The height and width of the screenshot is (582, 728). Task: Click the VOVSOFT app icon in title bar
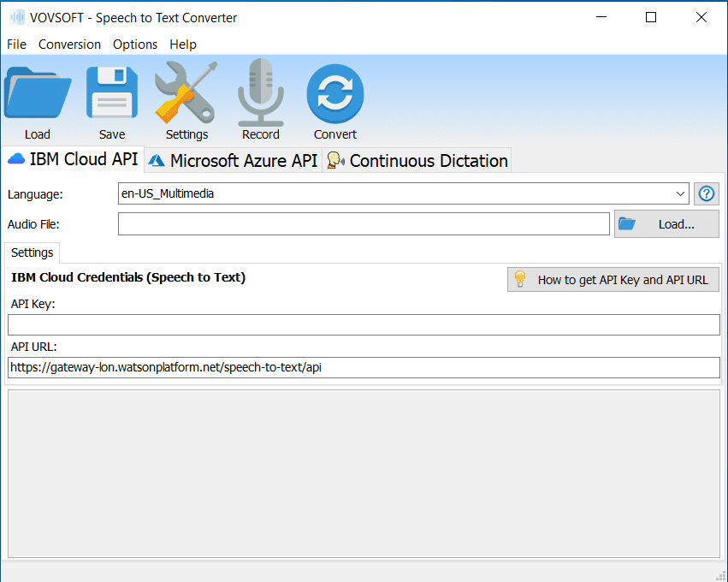click(17, 17)
